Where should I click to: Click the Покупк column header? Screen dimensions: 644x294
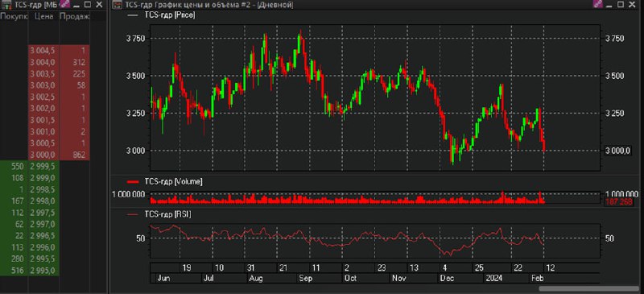(14, 16)
